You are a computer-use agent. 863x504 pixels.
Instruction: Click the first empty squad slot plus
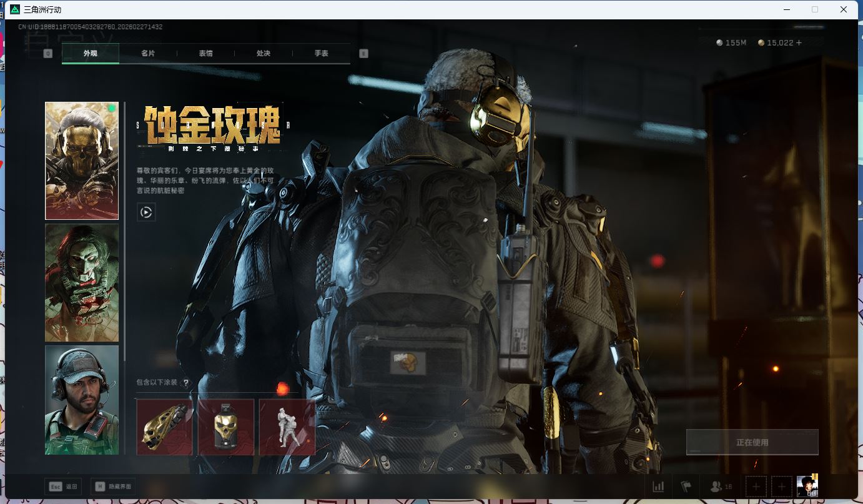[x=756, y=487]
